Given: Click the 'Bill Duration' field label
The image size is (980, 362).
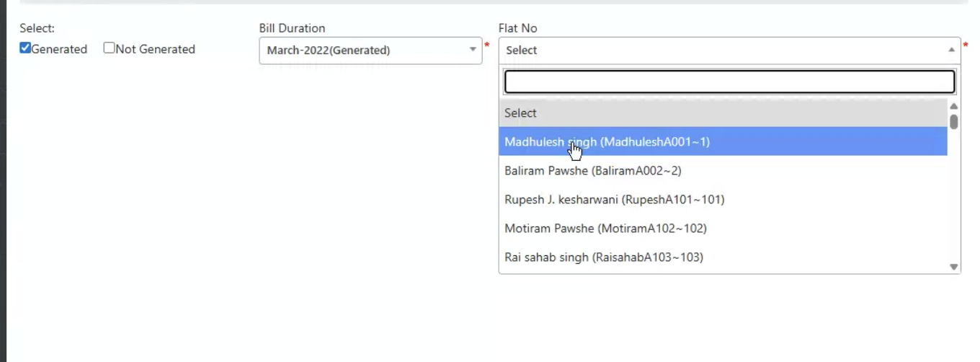Looking at the screenshot, I should (292, 28).
